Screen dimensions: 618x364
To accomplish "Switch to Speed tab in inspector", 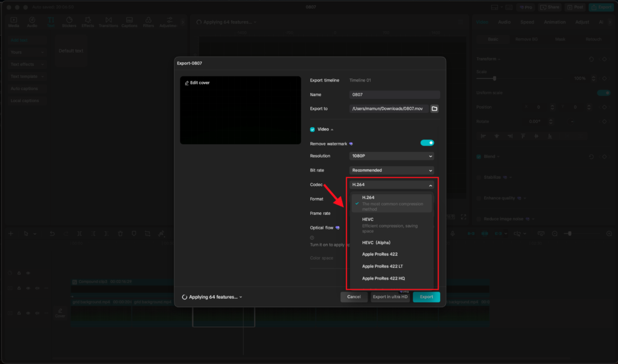I will (527, 22).
